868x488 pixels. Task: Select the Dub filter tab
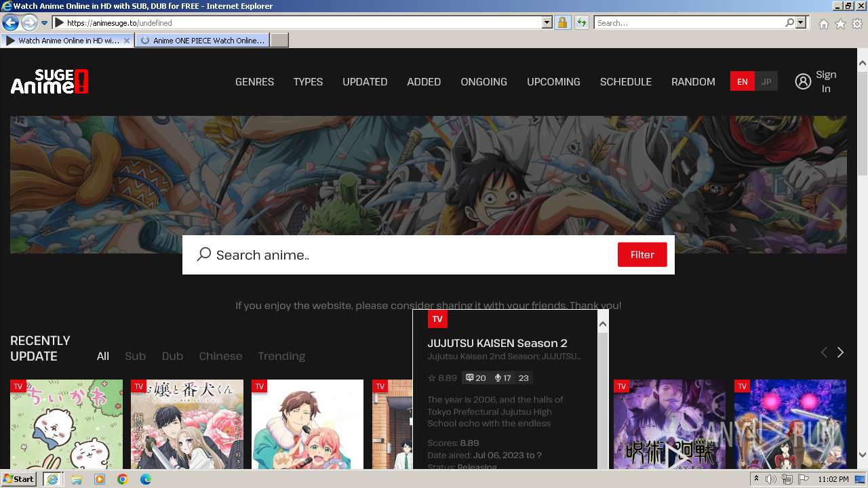click(172, 356)
